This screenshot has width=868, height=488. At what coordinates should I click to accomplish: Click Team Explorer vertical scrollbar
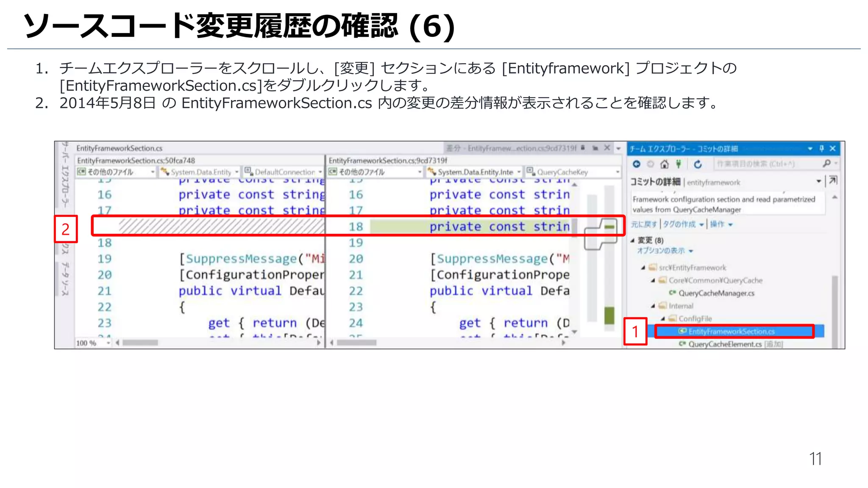coord(835,311)
